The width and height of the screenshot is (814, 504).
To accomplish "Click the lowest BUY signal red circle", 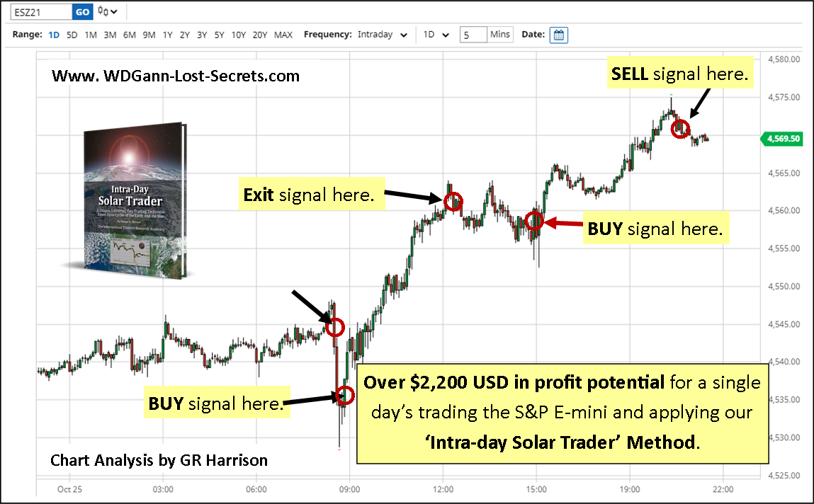I will coord(344,396).
